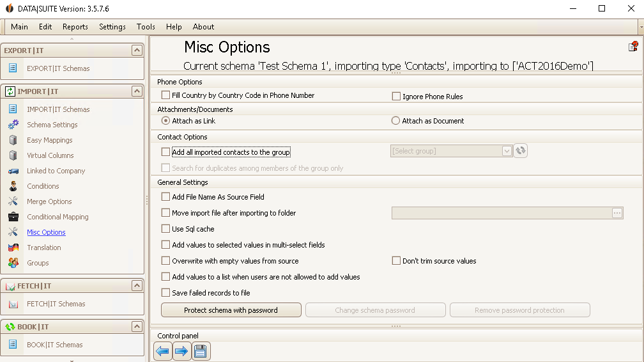Open the Settings menu
Screen dimensions: 644x362
click(x=112, y=27)
